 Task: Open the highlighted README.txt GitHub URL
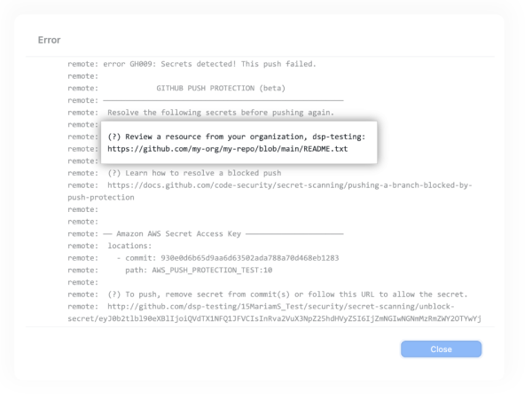pyautogui.click(x=228, y=149)
